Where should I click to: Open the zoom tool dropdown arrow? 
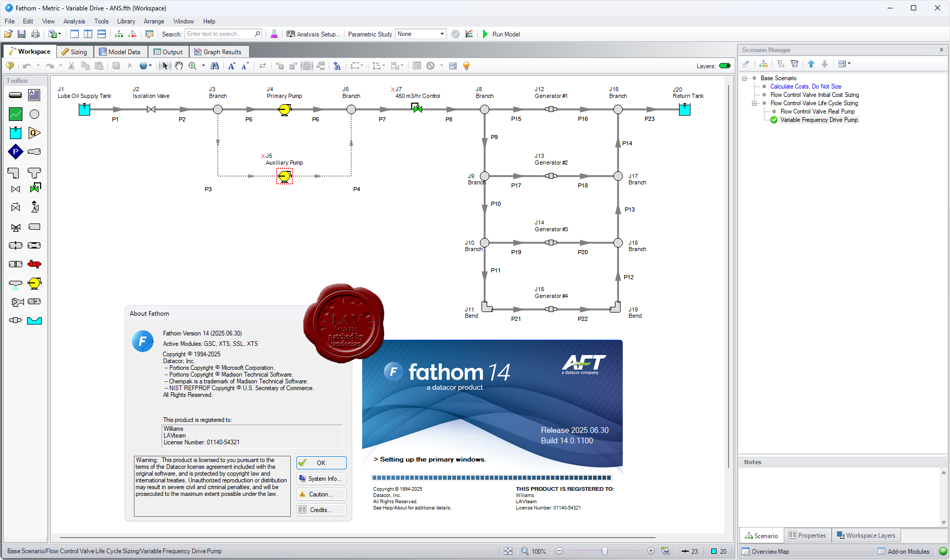point(203,66)
